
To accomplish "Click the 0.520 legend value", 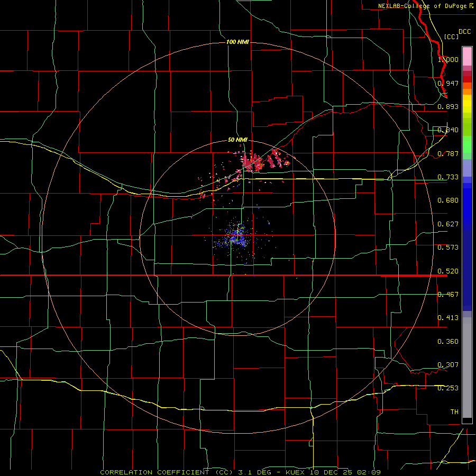I will pos(448,271).
